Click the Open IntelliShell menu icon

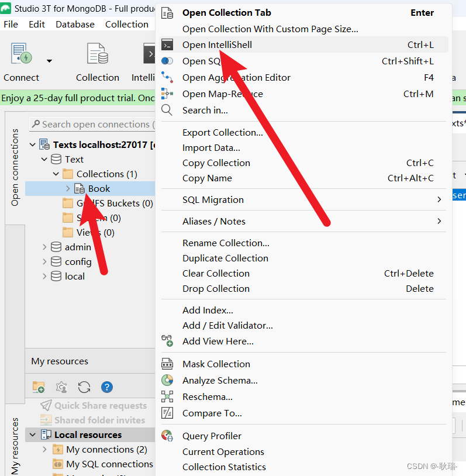click(x=167, y=44)
